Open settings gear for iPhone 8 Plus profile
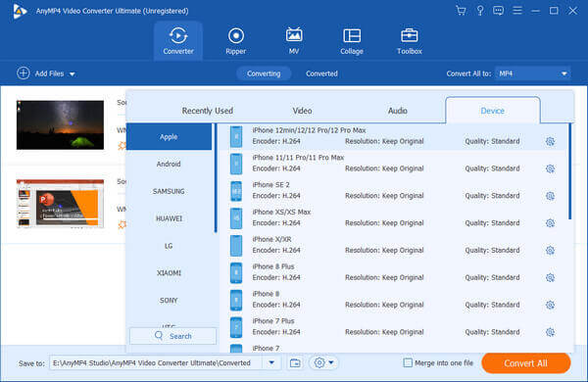This screenshot has width=588, height=382. [550, 277]
